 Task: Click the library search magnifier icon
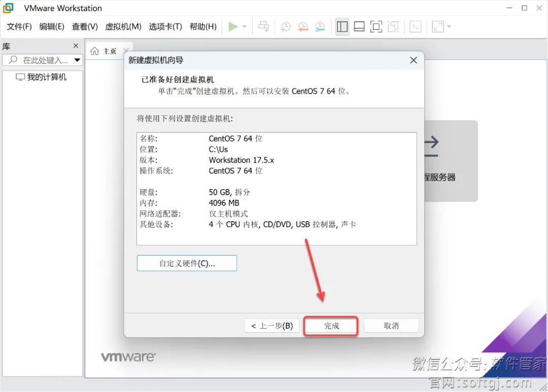click(13, 60)
